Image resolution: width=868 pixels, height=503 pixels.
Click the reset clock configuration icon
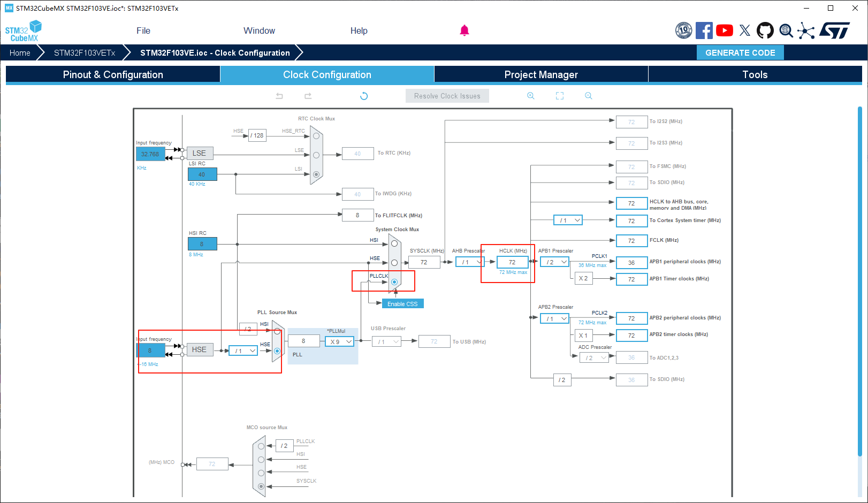point(364,96)
